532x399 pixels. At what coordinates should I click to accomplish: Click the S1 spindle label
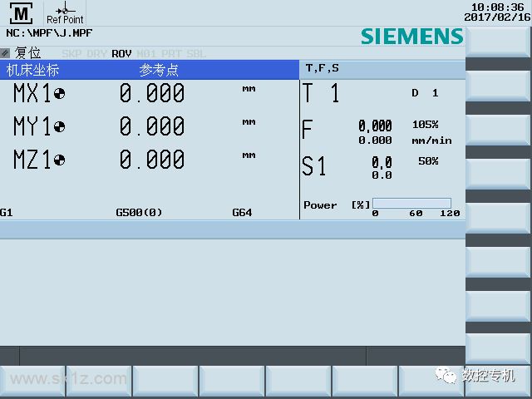(x=314, y=166)
